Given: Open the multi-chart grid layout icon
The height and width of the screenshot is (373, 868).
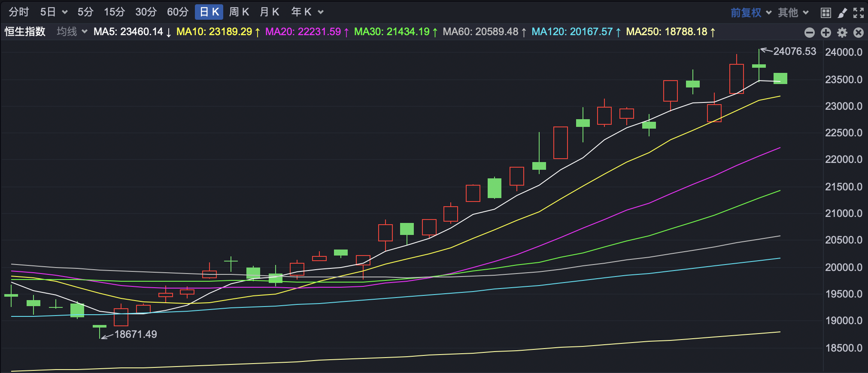Looking at the screenshot, I should click(826, 13).
